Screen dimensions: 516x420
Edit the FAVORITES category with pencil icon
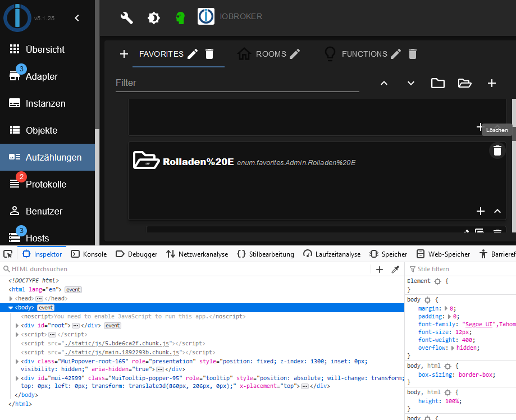193,54
